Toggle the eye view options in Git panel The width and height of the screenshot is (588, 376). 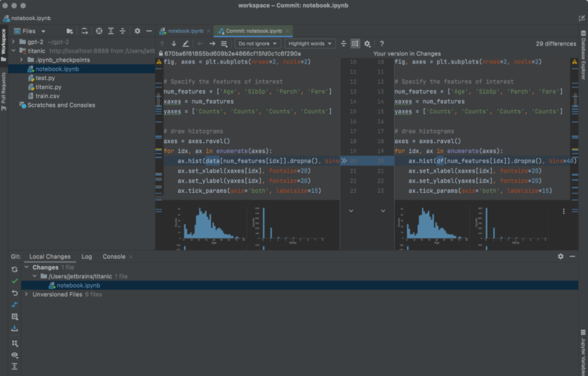[15, 355]
